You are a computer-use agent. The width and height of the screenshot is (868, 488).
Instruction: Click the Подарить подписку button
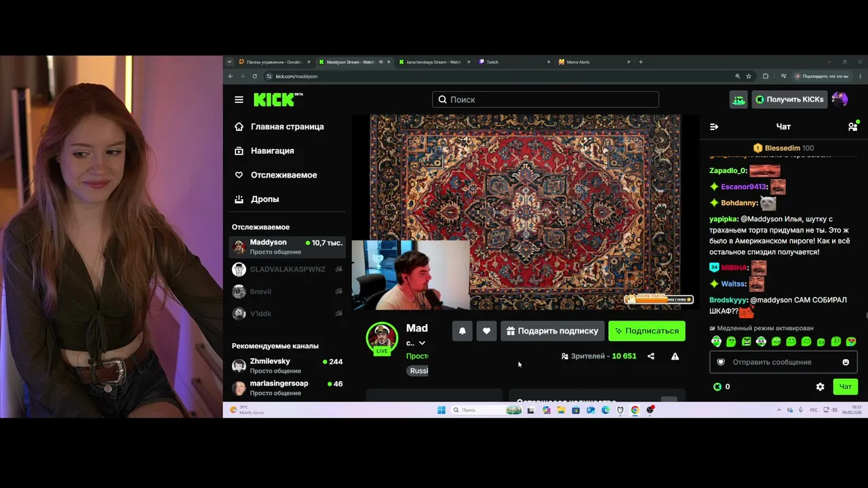pos(552,331)
